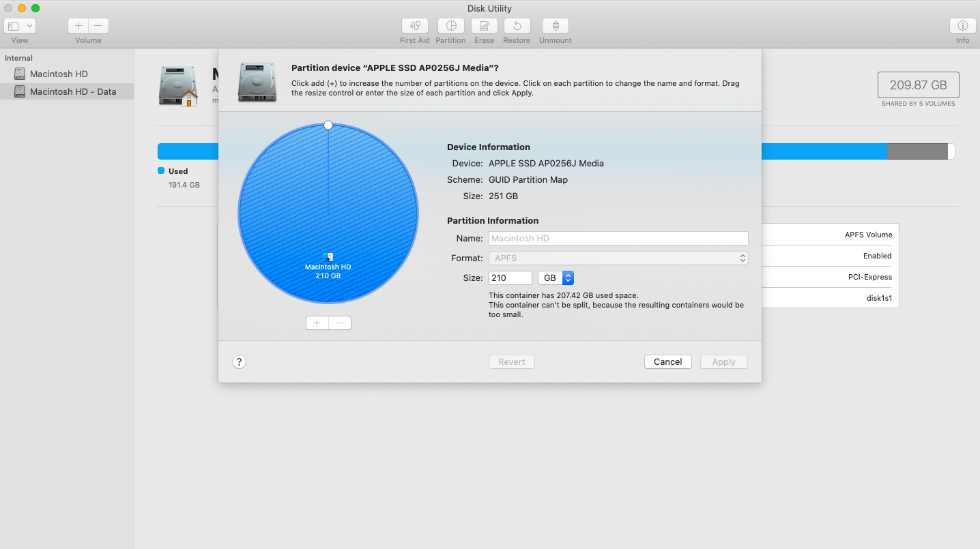This screenshot has width=980, height=549.
Task: Select Macintosh HD volume in sidebar
Action: 67,74
